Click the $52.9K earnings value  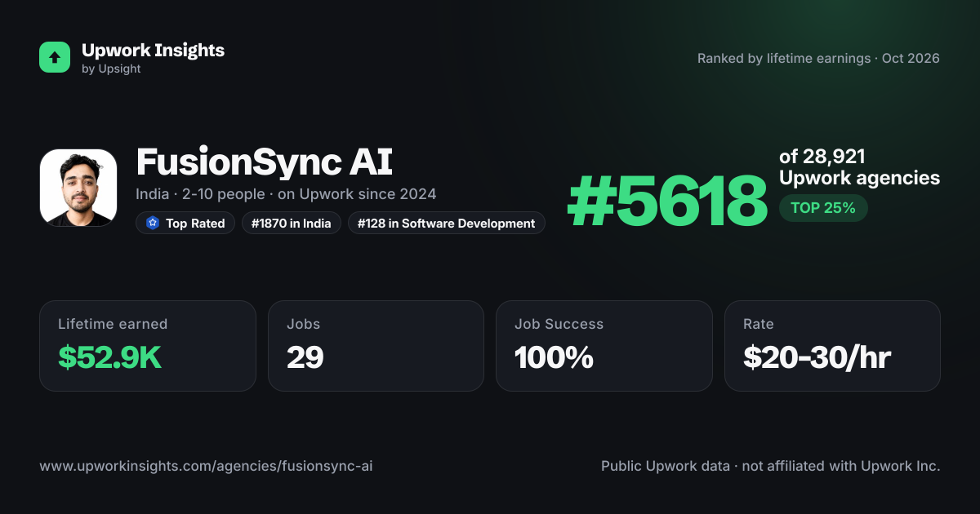tap(109, 357)
